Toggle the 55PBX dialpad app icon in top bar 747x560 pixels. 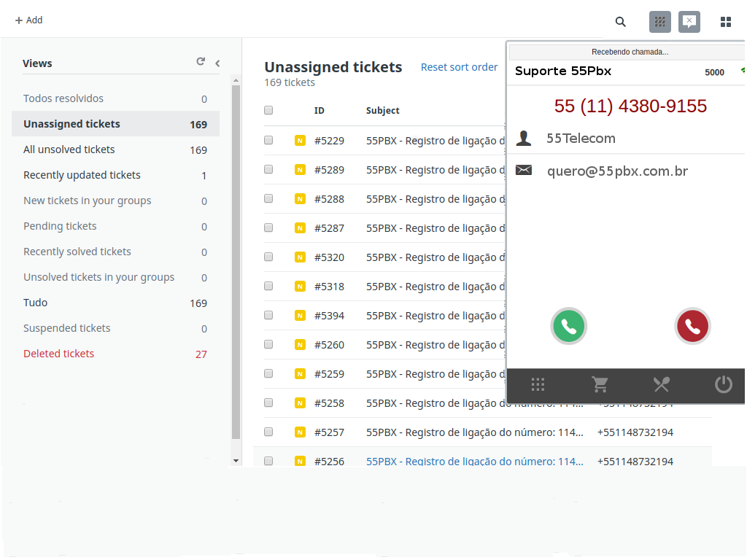pyautogui.click(x=660, y=22)
